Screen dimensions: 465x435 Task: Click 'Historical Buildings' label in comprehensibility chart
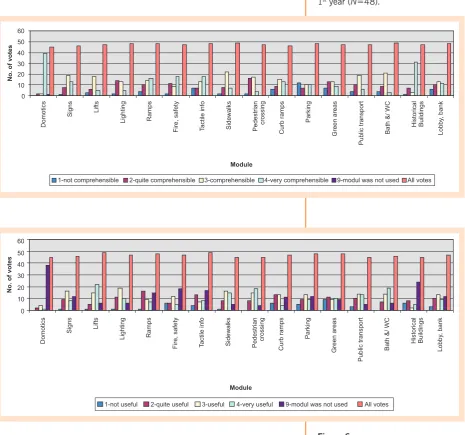click(x=418, y=114)
